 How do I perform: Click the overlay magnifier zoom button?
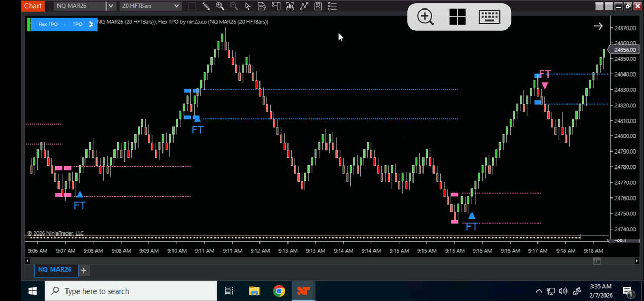[x=425, y=17]
